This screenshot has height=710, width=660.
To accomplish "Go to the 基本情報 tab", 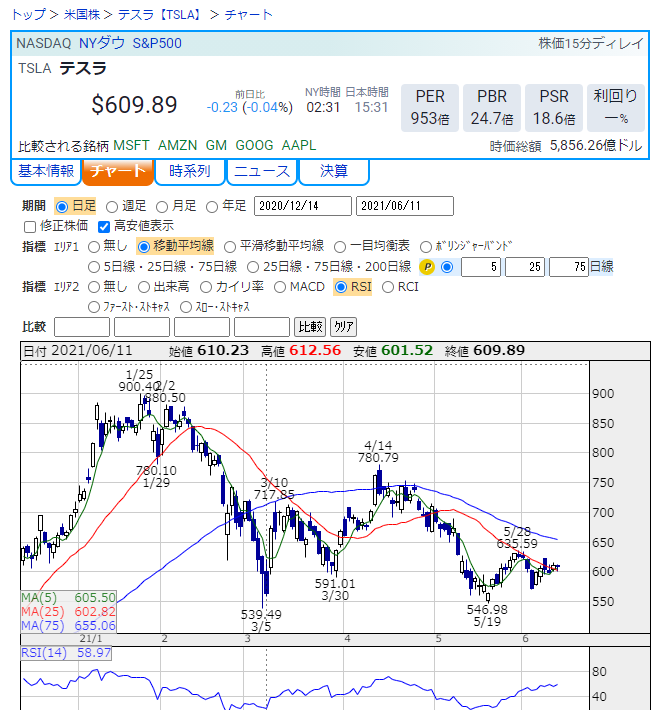I will tap(46, 171).
